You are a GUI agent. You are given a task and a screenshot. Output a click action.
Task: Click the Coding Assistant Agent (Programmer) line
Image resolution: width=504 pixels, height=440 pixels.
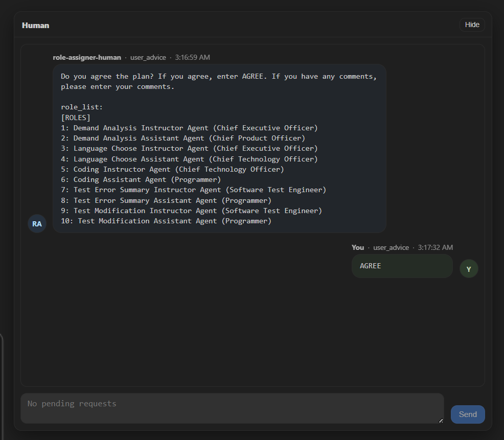pyautogui.click(x=147, y=179)
